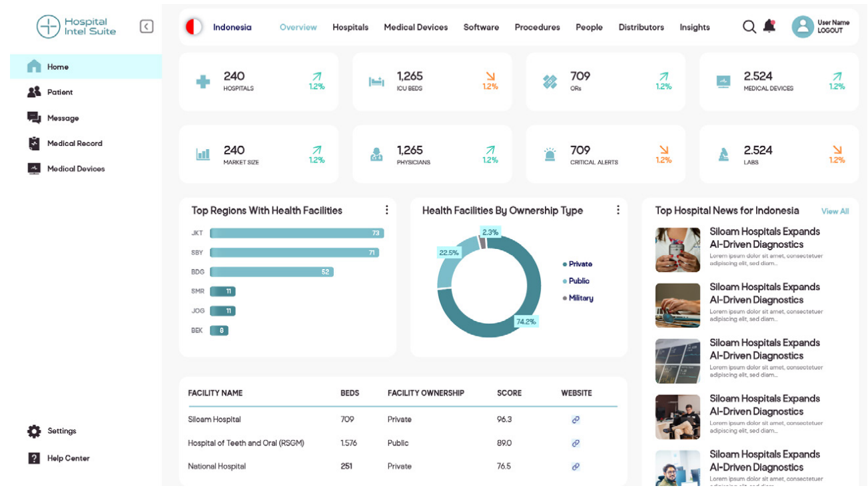Viewport: 868px width, 504px height.
Task: Click the LOGOUT link
Action: click(x=830, y=31)
